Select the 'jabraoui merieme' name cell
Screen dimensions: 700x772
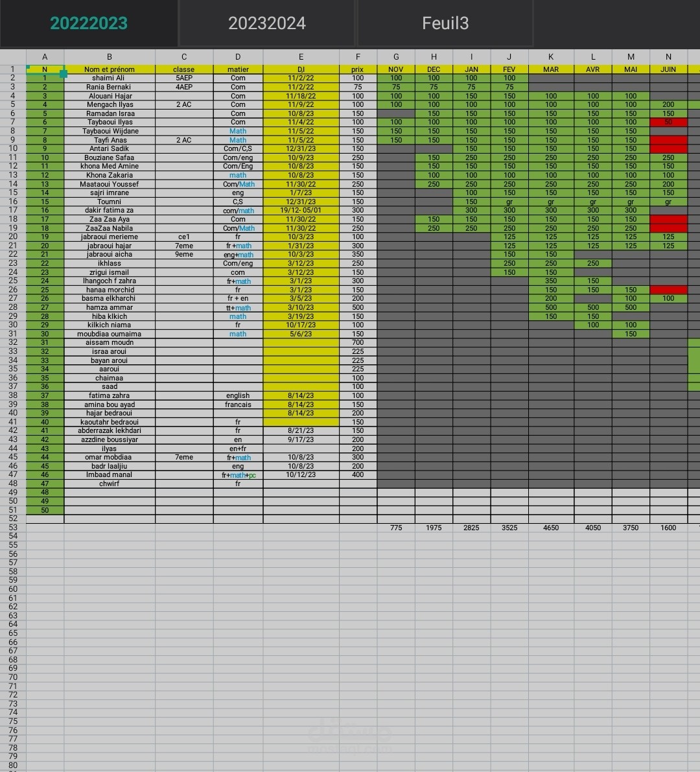(110, 237)
